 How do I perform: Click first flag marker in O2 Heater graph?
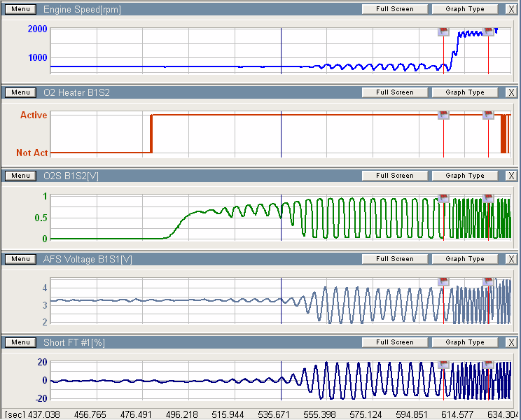click(443, 115)
